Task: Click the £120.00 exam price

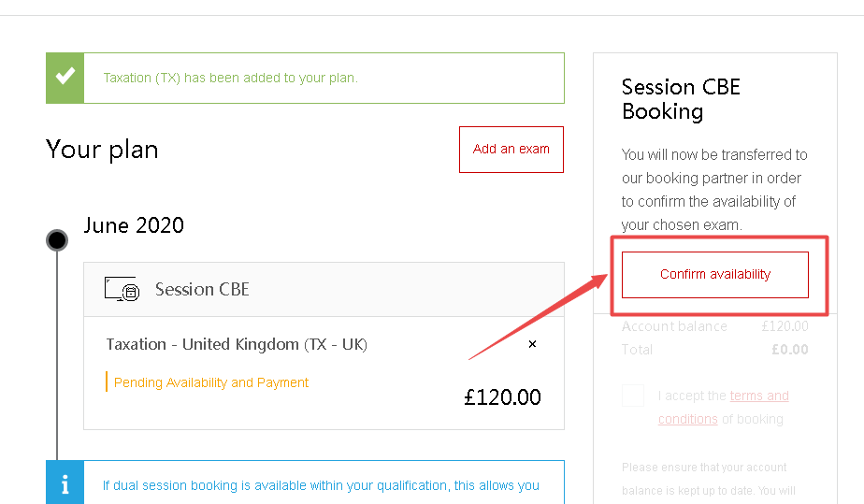Action: 502,396
